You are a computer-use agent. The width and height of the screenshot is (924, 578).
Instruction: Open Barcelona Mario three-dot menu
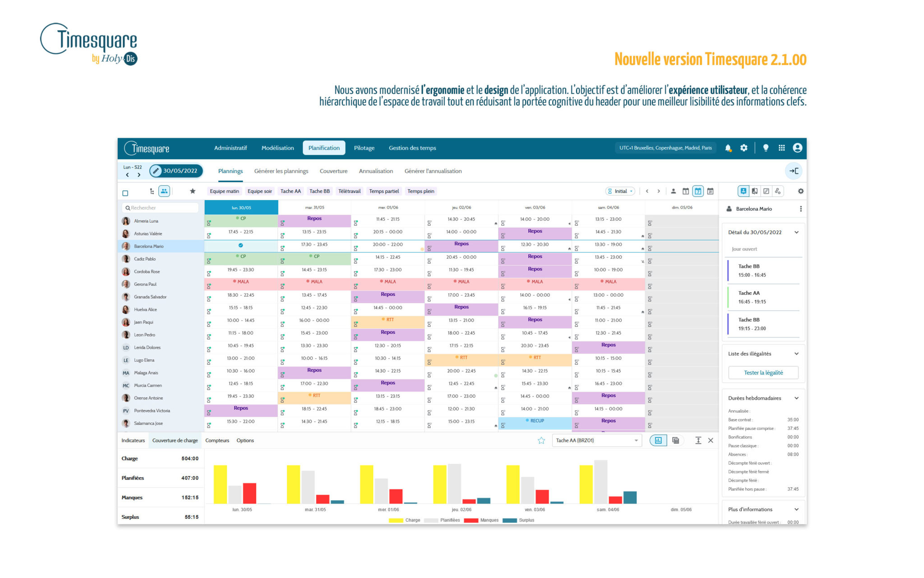800,209
